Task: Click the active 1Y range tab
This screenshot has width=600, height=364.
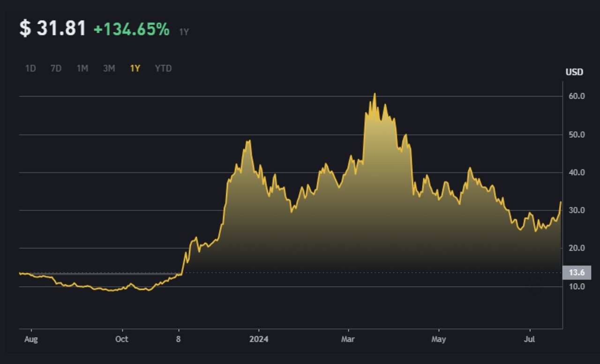Action: 135,68
